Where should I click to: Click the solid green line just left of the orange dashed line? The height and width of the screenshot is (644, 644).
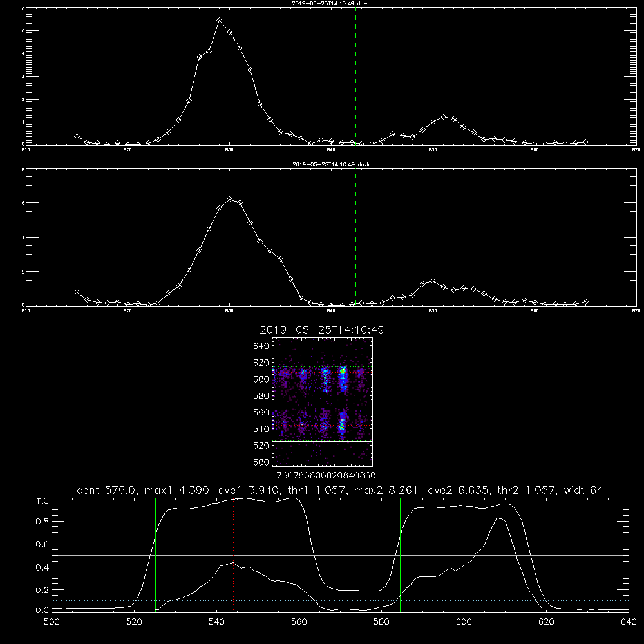pyautogui.click(x=310, y=555)
